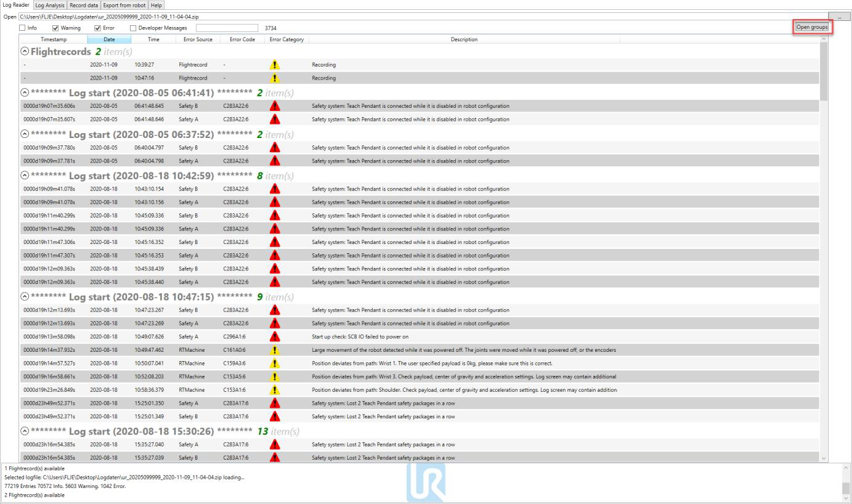Click the warning icon for Shoulder deviation C153A1:6
This screenshot has height=504, width=852.
click(x=275, y=390)
